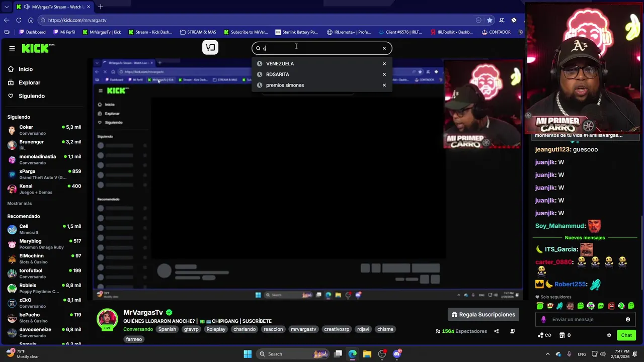Viewport: 644px width, 362px height.
Task: Expand Mostrar más followed channels
Action: pos(20,204)
